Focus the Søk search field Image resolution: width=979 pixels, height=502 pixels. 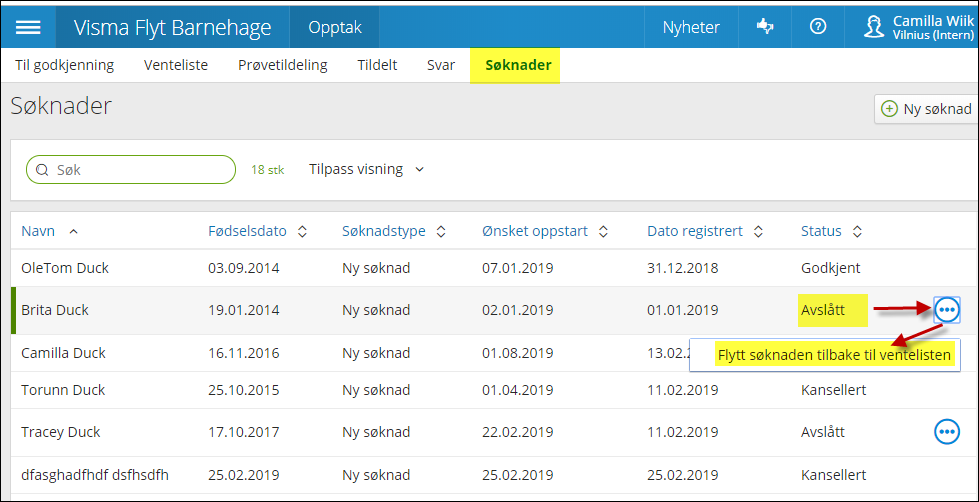pos(131,169)
